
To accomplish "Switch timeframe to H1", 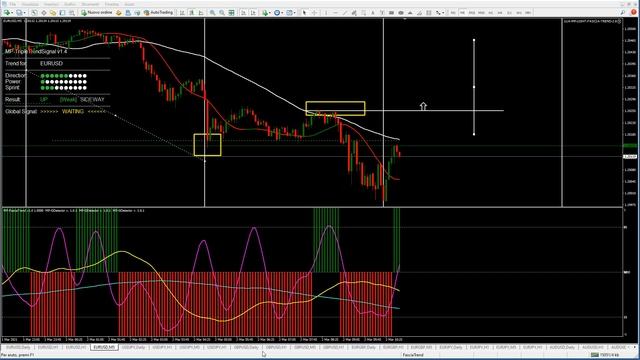I will click(x=491, y=13).
